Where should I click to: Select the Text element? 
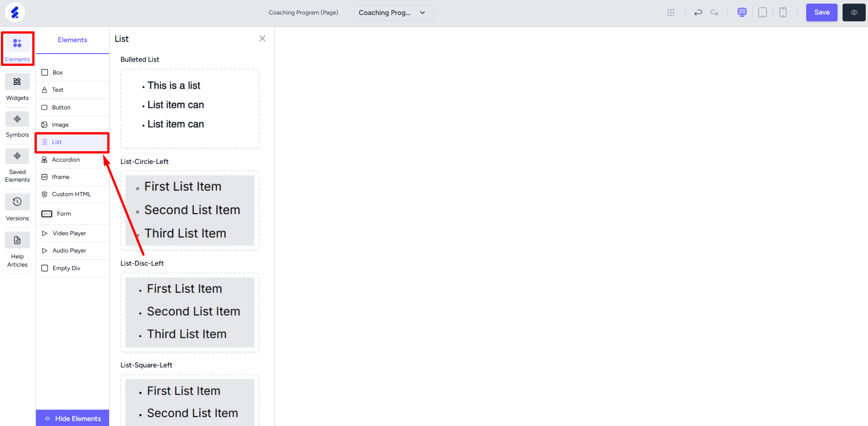[x=72, y=90]
